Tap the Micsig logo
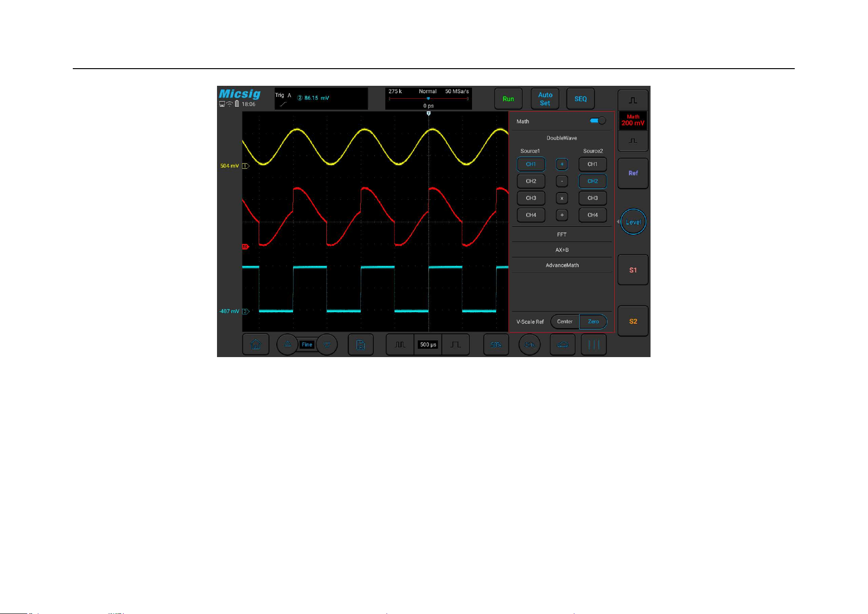868x614 pixels. pyautogui.click(x=240, y=94)
